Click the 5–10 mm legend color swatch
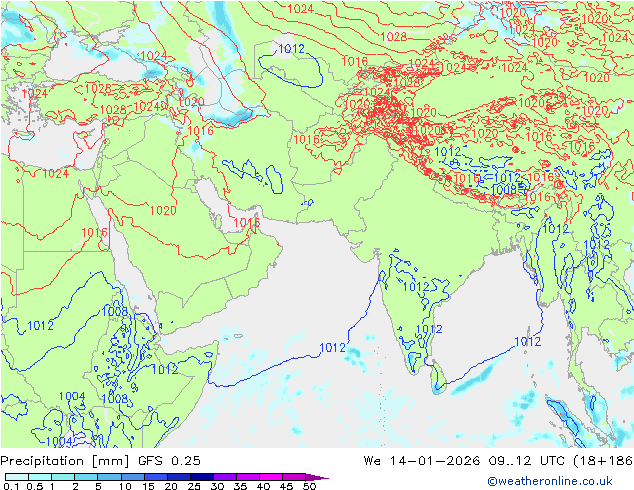The image size is (634, 490). point(109,477)
